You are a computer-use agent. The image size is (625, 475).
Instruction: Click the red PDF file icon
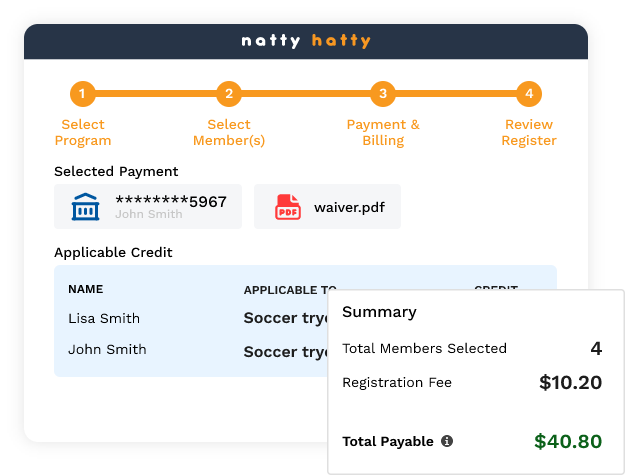point(288,207)
